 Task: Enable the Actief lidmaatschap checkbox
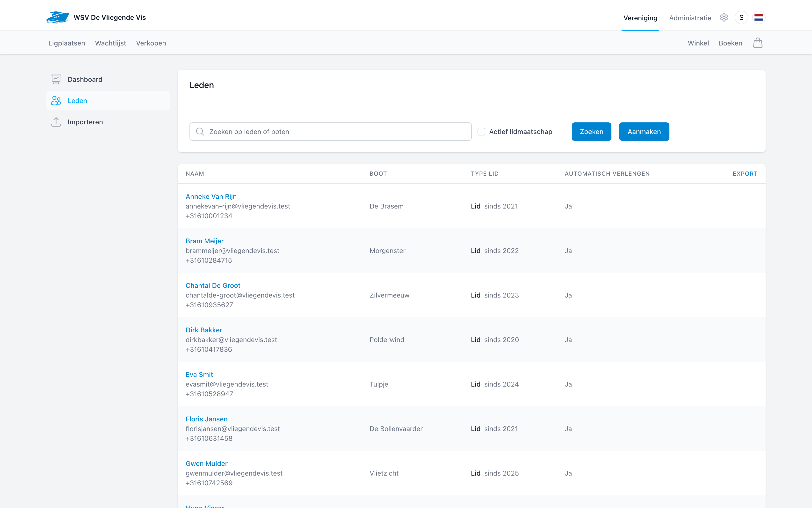click(481, 132)
